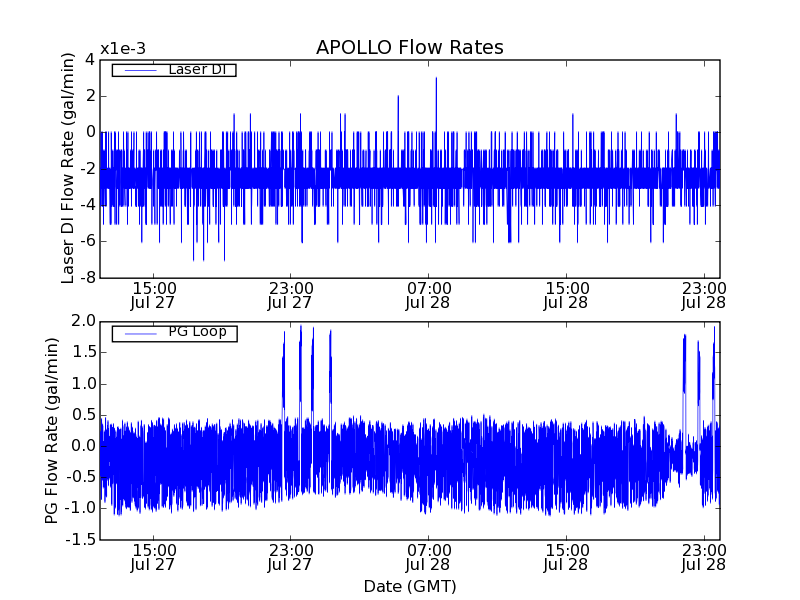
Task: Click the 'Date (GMT)' x-axis label
Action: [x=410, y=586]
